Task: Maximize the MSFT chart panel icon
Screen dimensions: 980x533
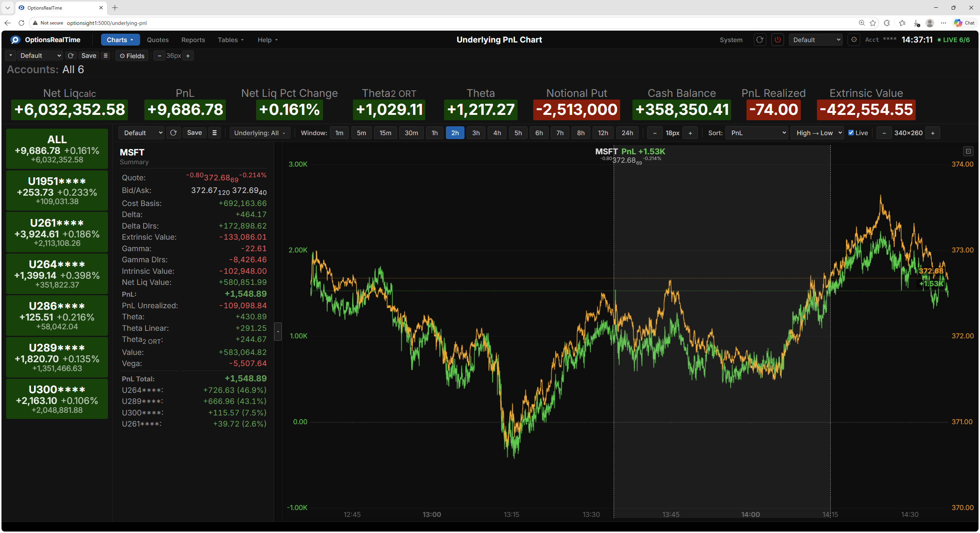Action: click(968, 151)
